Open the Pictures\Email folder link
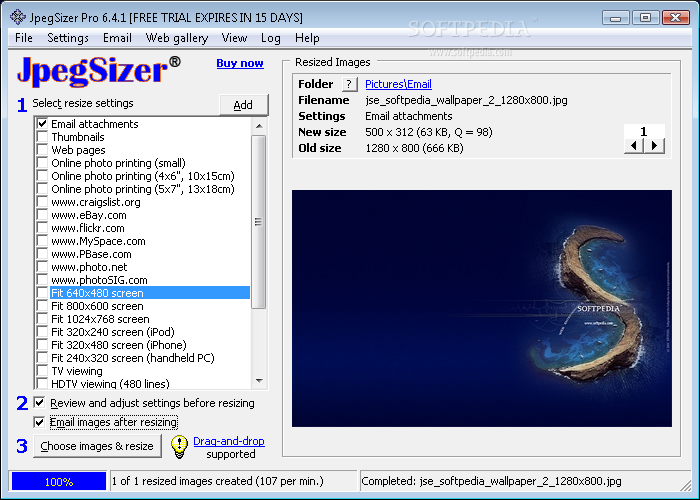The height and width of the screenshot is (500, 700). click(398, 84)
